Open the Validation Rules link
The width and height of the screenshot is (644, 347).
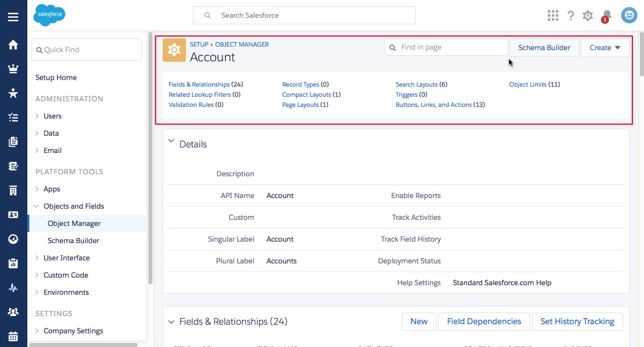coord(191,105)
